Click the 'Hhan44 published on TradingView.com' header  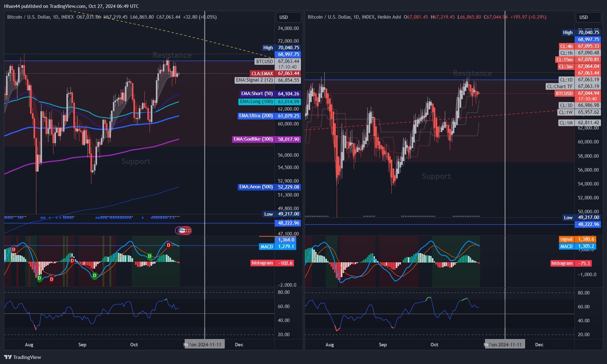[x=71, y=6]
